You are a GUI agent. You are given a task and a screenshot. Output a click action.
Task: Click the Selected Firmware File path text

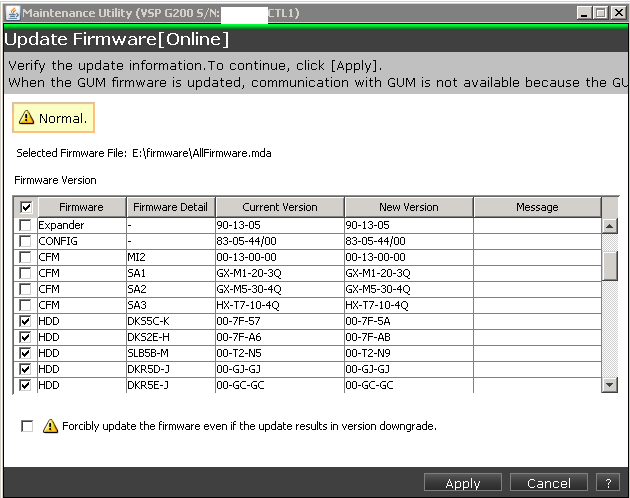tap(202, 153)
